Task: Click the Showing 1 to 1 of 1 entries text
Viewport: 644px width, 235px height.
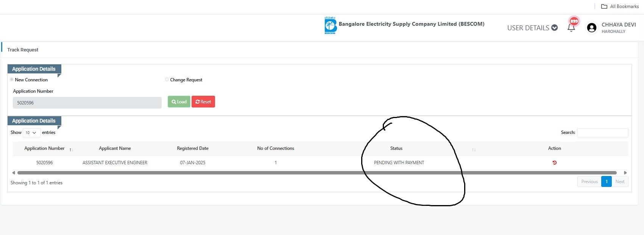Action: [36, 183]
